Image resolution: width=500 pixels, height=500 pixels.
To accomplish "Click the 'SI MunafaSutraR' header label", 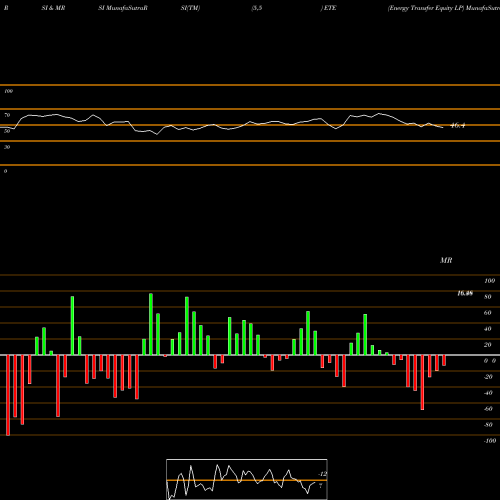I will pyautogui.click(x=123, y=8).
